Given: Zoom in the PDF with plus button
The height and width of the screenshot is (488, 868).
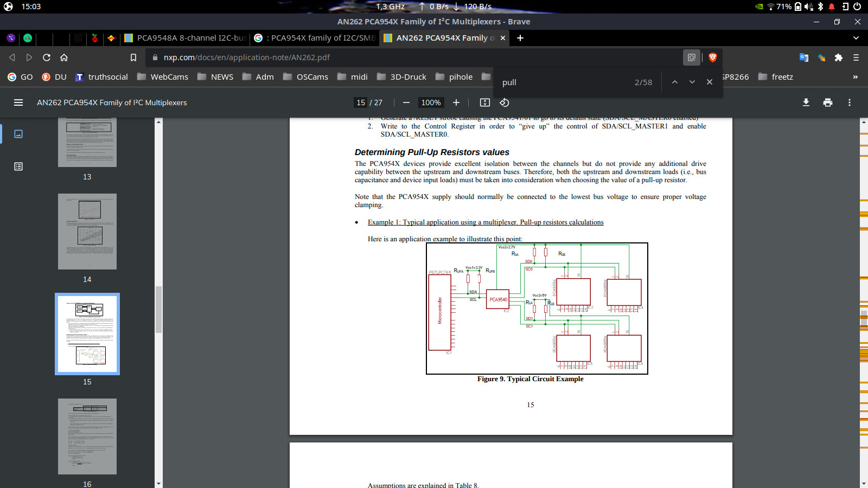Looking at the screenshot, I should tap(456, 102).
